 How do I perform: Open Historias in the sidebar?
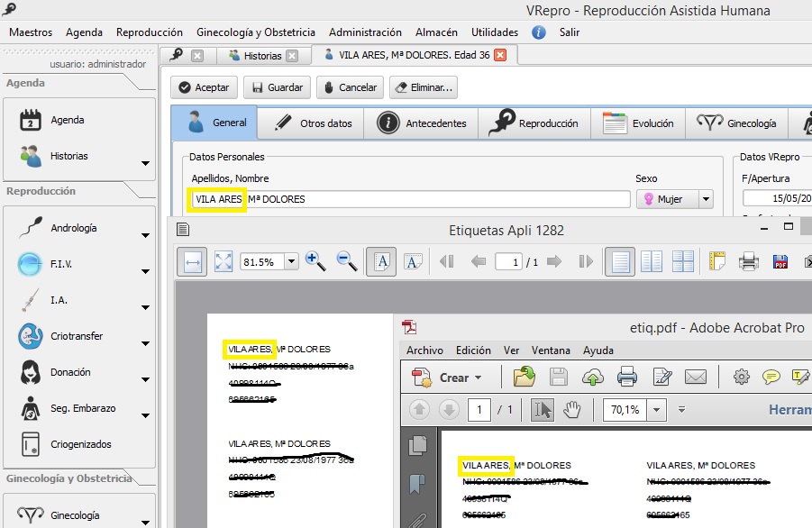click(x=68, y=156)
